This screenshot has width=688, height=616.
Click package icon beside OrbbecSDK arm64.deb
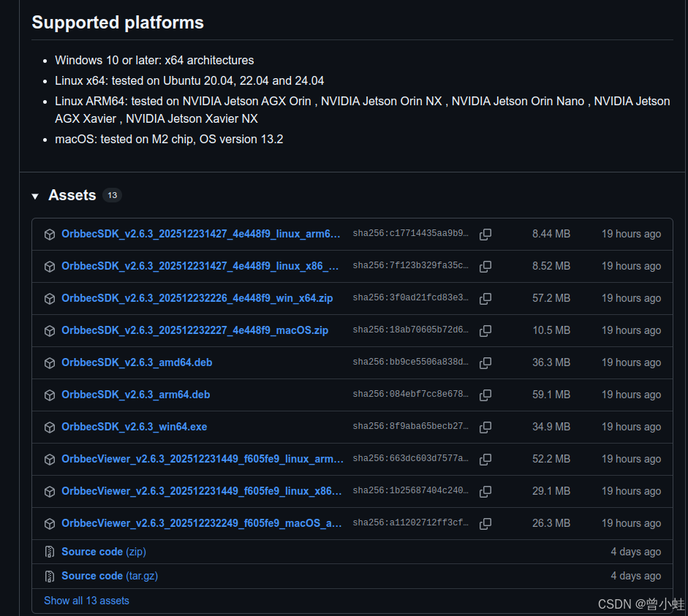tap(50, 395)
